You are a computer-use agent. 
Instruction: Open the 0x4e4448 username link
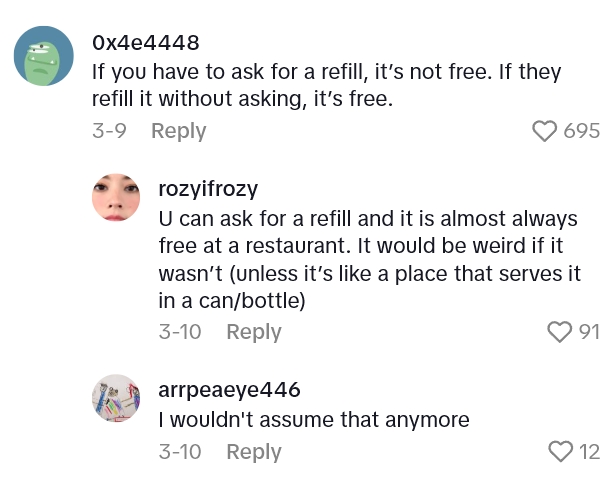pos(145,42)
